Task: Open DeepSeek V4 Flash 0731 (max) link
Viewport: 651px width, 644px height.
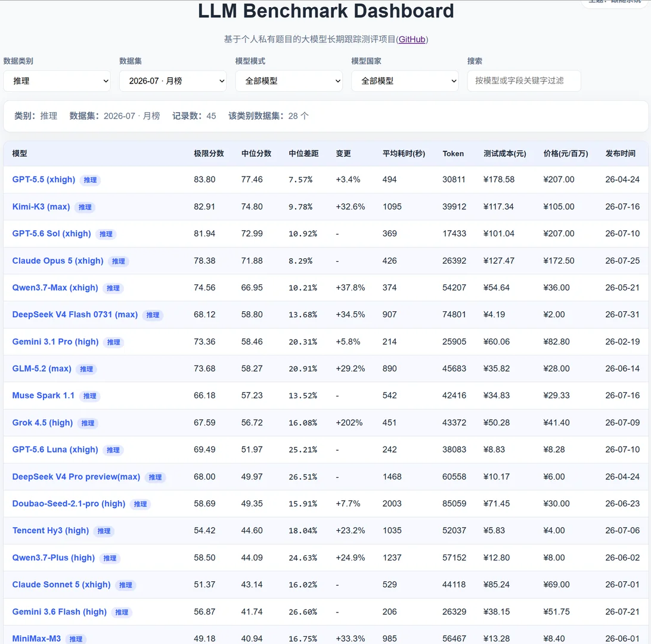Action: pyautogui.click(x=75, y=315)
